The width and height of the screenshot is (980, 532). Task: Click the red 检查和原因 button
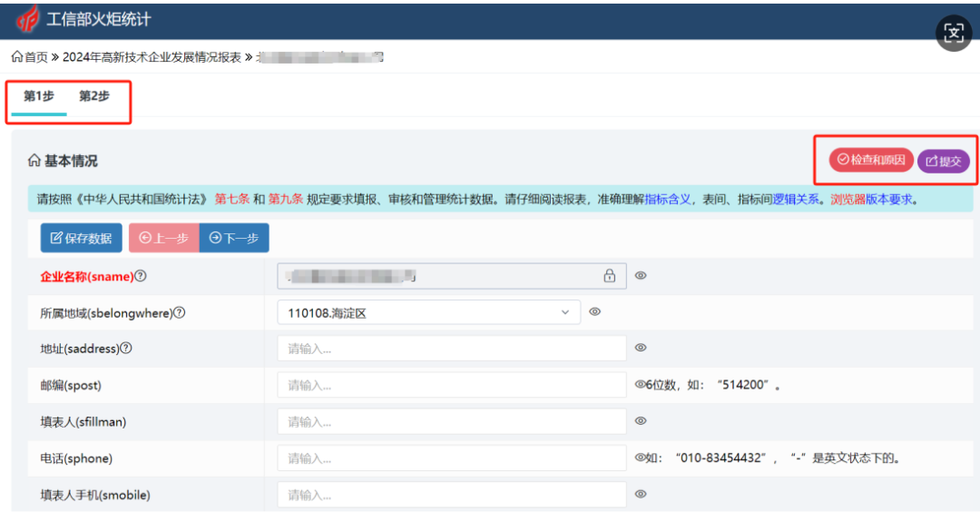tap(871, 161)
